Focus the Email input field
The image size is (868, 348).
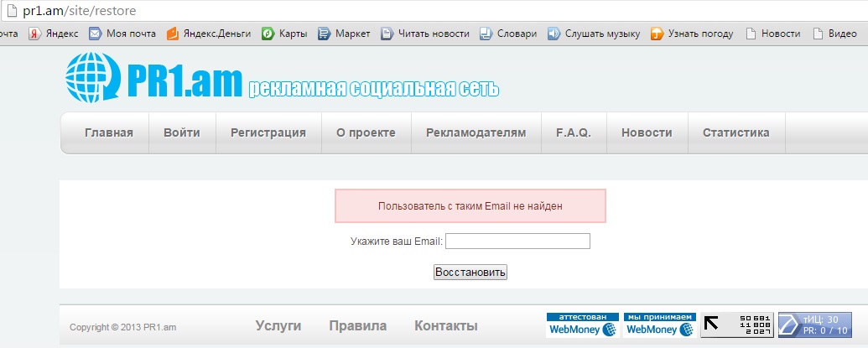coord(517,242)
